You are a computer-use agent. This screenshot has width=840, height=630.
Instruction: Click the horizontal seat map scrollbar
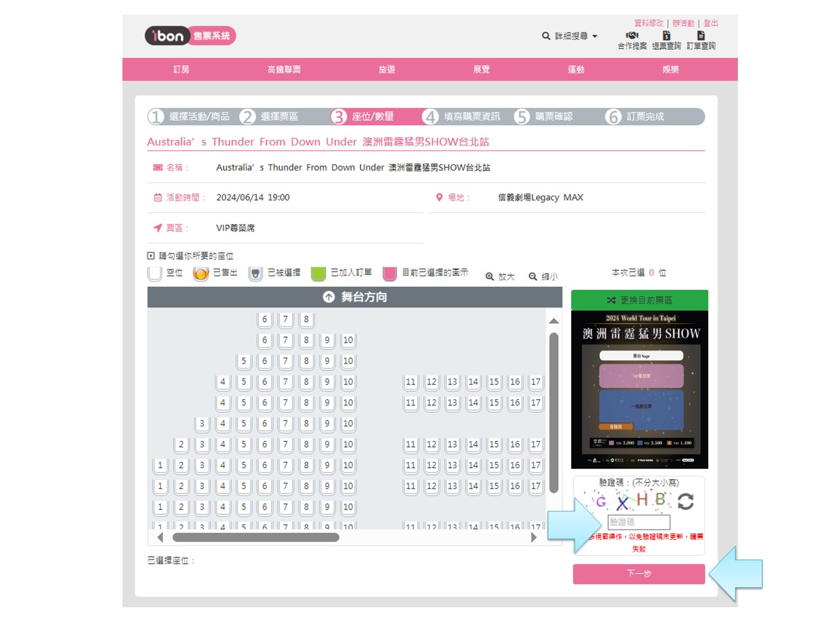256,537
